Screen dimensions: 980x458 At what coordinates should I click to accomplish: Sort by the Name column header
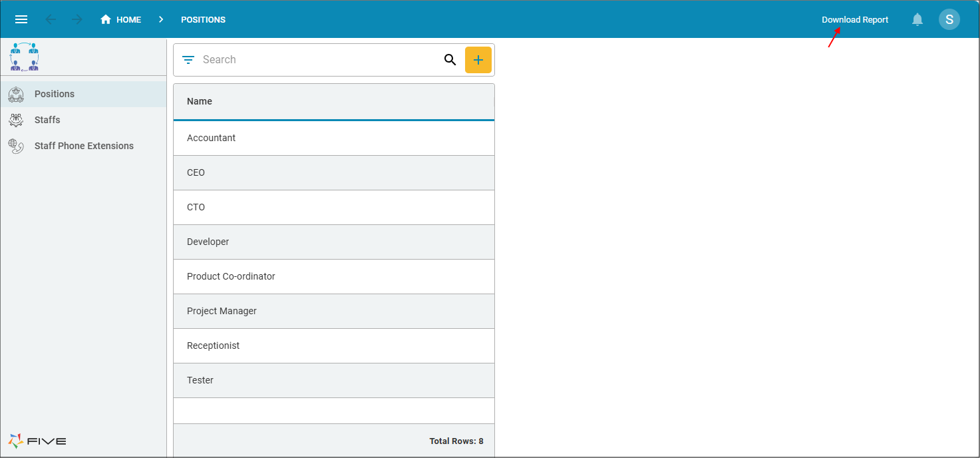(x=200, y=101)
